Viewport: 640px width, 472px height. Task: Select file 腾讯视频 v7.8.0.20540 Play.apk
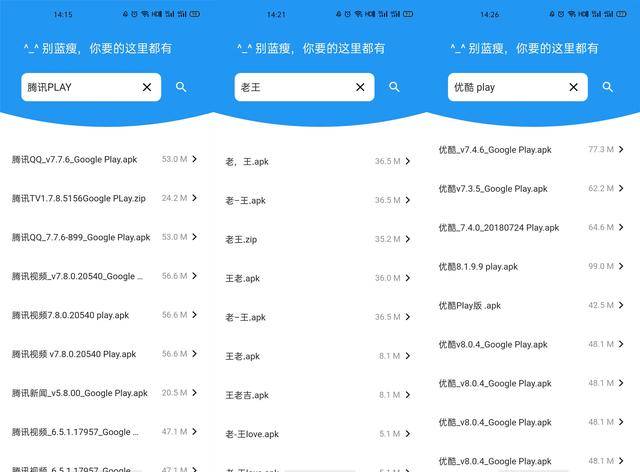[x=74, y=354]
